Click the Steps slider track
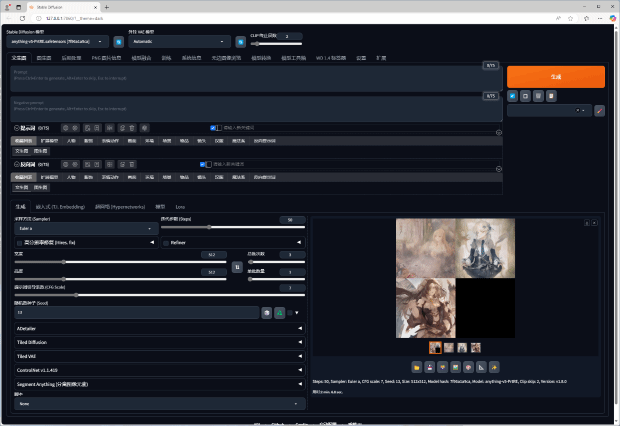This screenshot has width=620, height=426. [x=233, y=227]
